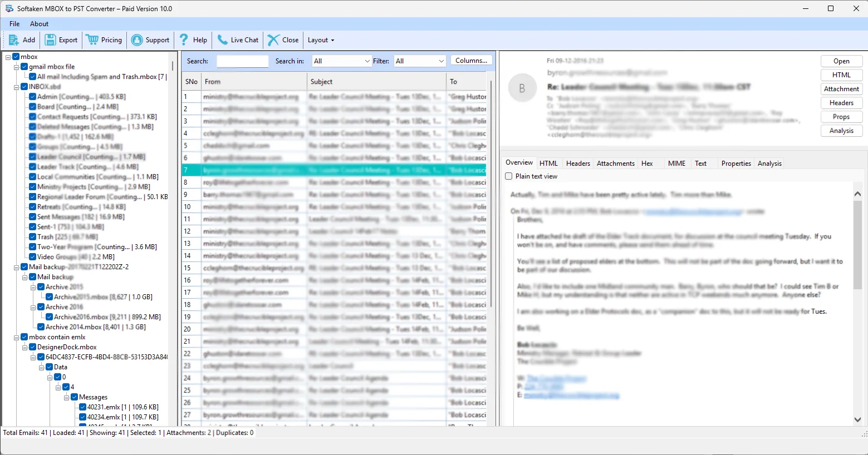Click the Analysis button on right
This screenshot has height=455, width=868.
click(x=841, y=131)
